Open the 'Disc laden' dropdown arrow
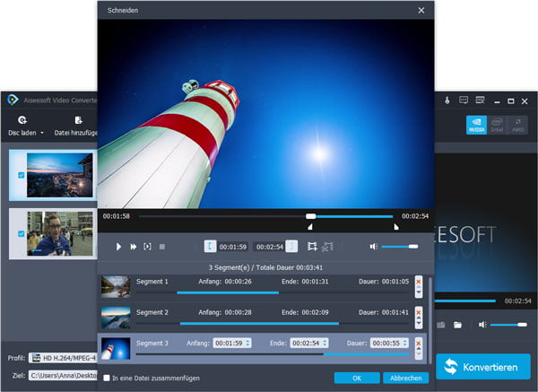The width and height of the screenshot is (538, 392). 41,134
